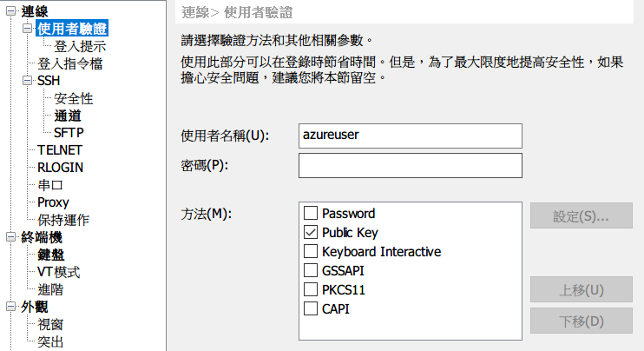Collapse the 連線 tree node

pos(11,11)
